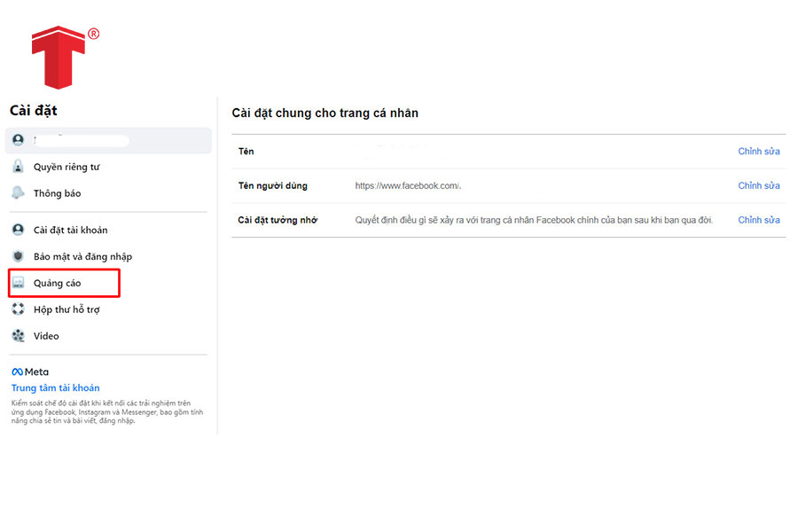Screen dimensions: 798x532
Task: Open Quyền riêng tư settings
Action: coord(66,167)
